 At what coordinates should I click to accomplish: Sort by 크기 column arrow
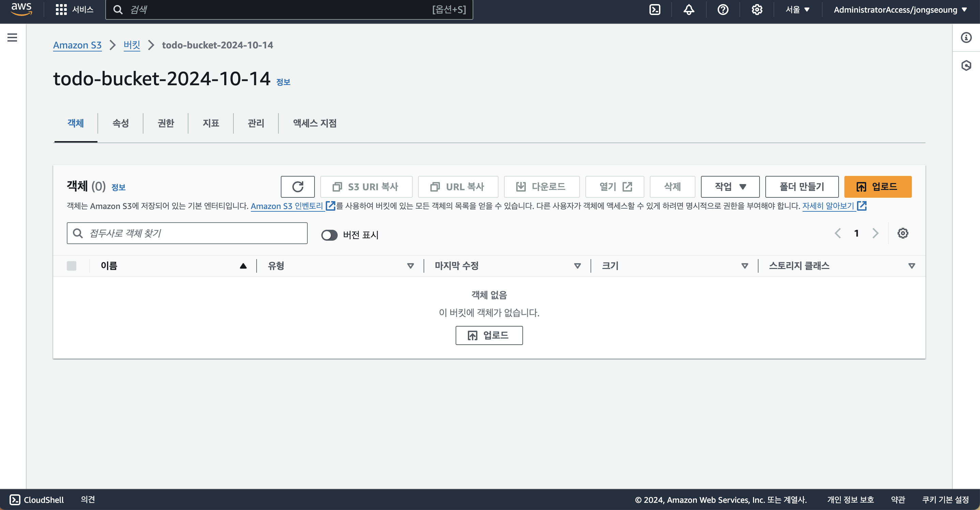tap(745, 266)
